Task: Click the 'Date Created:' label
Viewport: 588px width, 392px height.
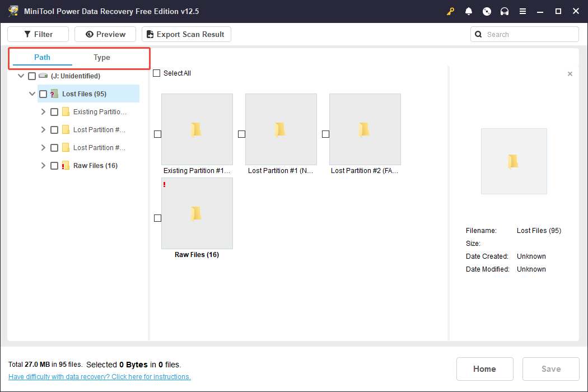Action: coord(487,256)
